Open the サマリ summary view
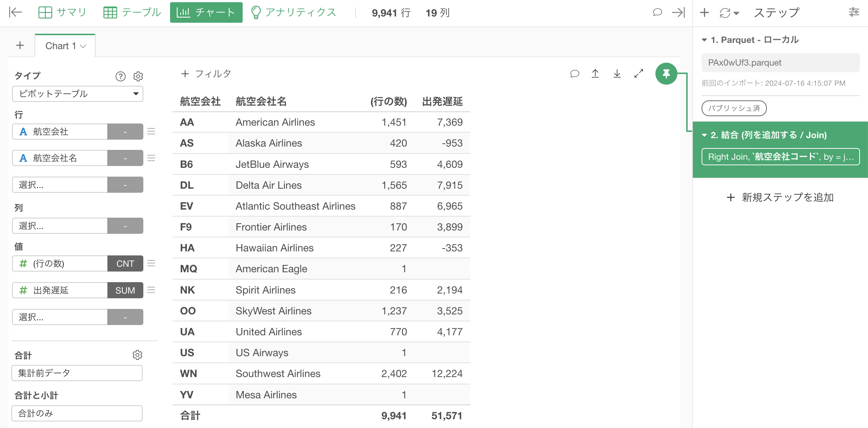 (x=62, y=12)
